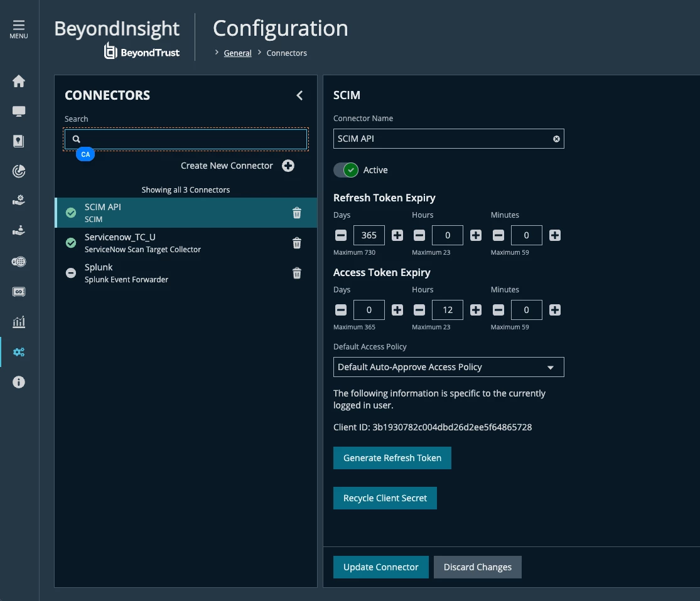Screen dimensions: 700x601
Task: Increase Refresh Token Expiry hours
Action: tap(476, 235)
